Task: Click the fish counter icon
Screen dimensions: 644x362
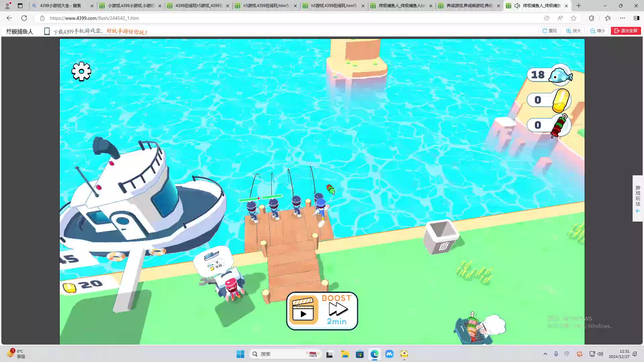Action: pos(560,75)
